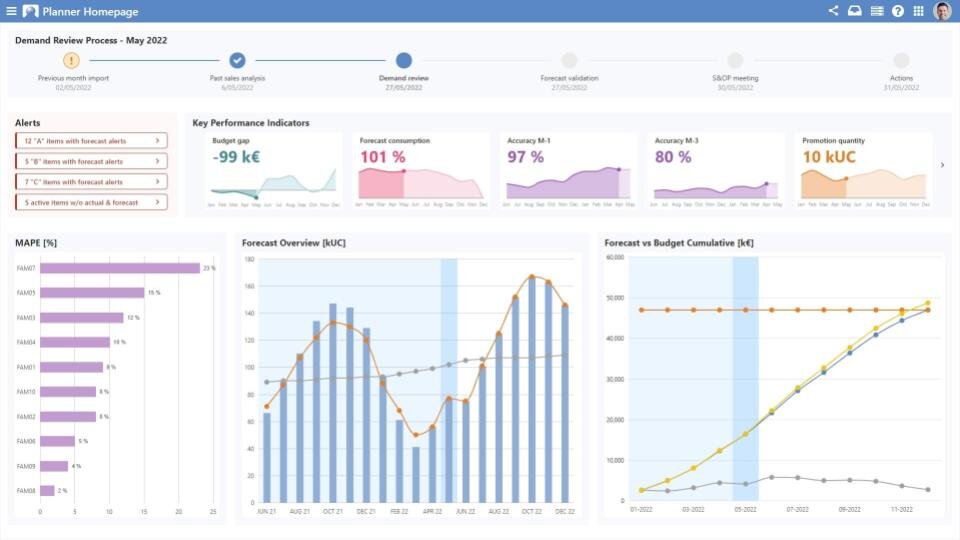Image resolution: width=960 pixels, height=540 pixels.
Task: Select the Forecast validation step circle
Action: coord(569,61)
